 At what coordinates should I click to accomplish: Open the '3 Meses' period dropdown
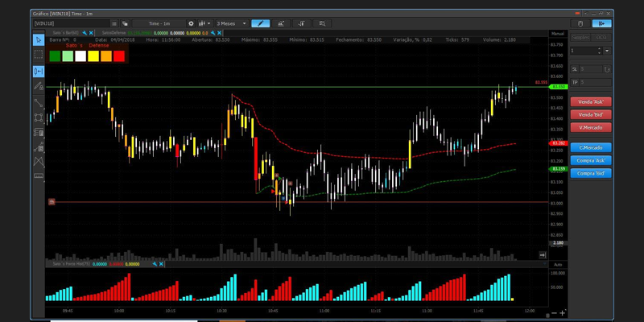click(x=232, y=23)
